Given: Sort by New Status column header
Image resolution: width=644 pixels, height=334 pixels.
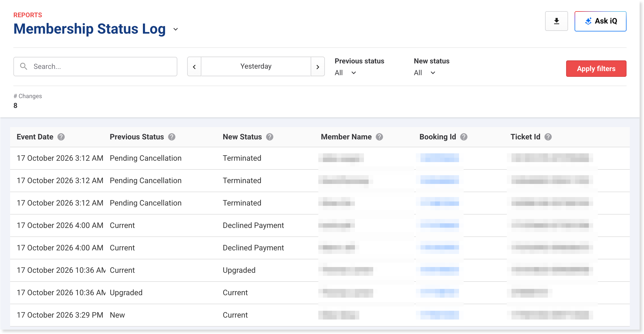Looking at the screenshot, I should 242,137.
